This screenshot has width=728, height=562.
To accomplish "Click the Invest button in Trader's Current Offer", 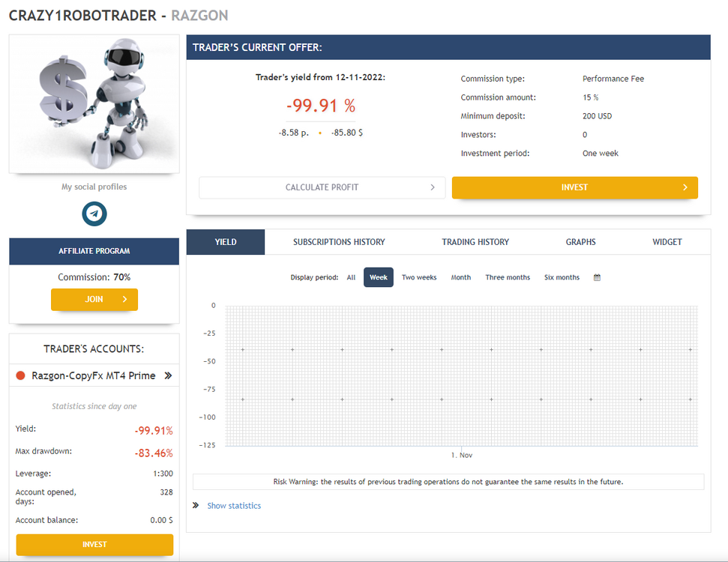I will click(x=575, y=187).
